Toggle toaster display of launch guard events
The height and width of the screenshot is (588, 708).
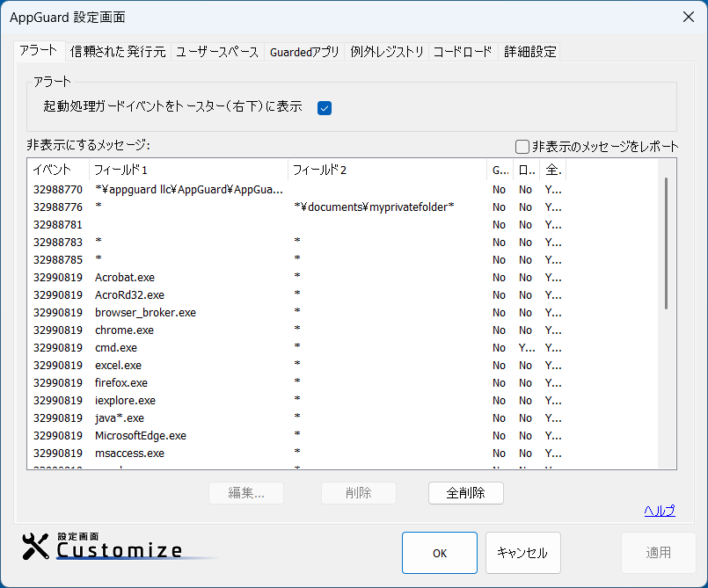[324, 108]
